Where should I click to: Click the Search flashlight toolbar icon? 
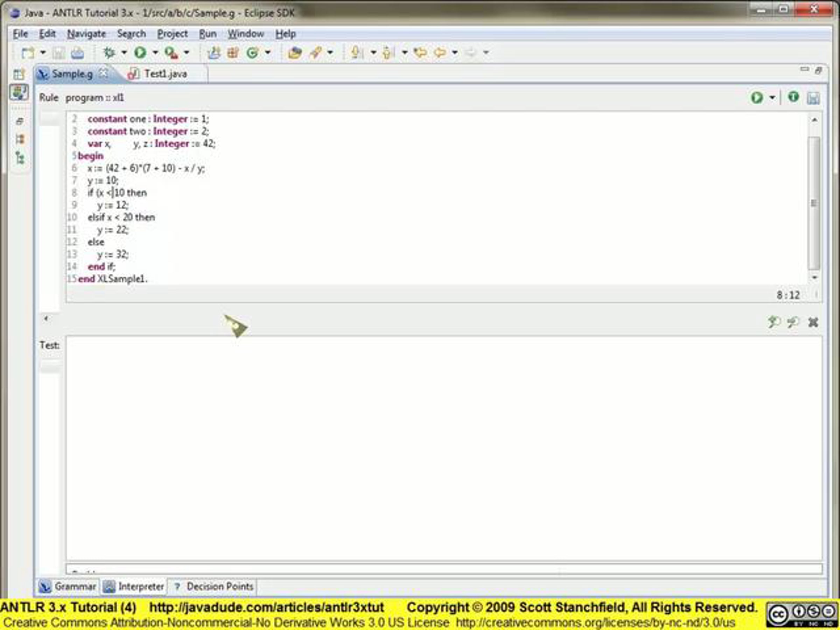[x=316, y=52]
